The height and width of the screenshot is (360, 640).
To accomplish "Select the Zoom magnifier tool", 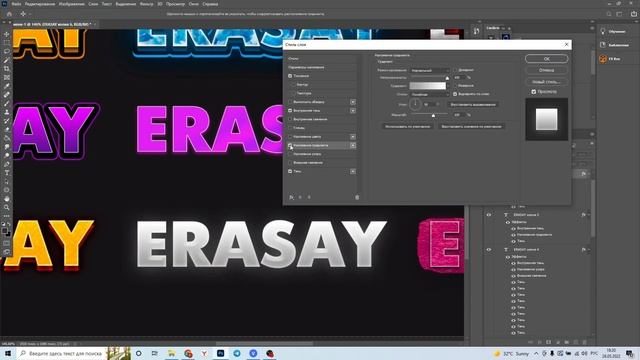I will (7, 207).
